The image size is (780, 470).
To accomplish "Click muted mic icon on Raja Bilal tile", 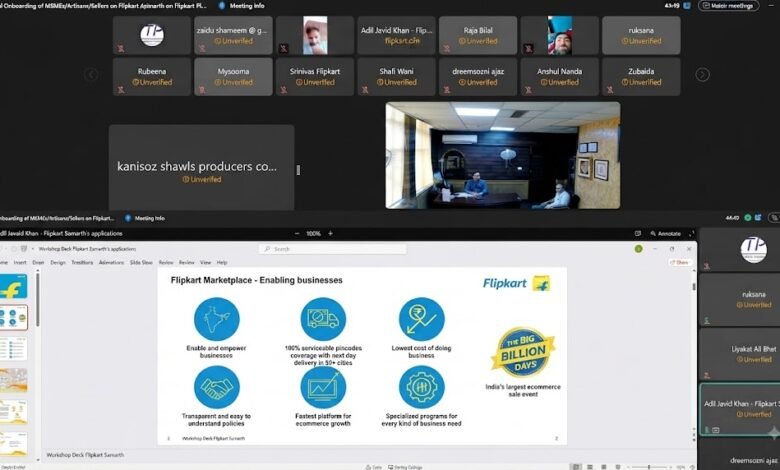I will click(x=447, y=48).
